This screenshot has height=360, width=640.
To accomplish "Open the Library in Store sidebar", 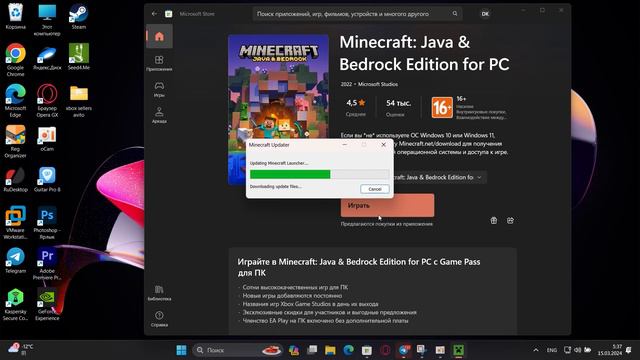I will click(159, 293).
